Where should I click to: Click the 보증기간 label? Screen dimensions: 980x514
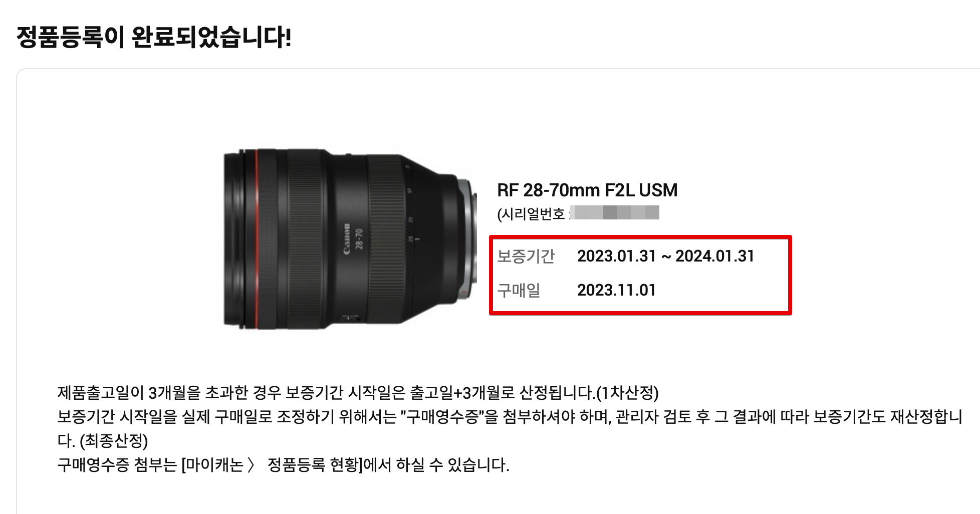point(526,256)
